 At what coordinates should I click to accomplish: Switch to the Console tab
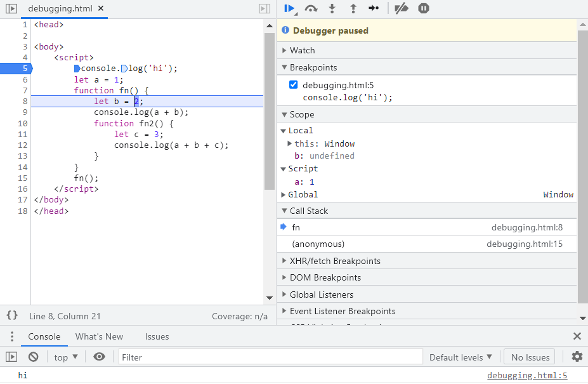[44, 336]
